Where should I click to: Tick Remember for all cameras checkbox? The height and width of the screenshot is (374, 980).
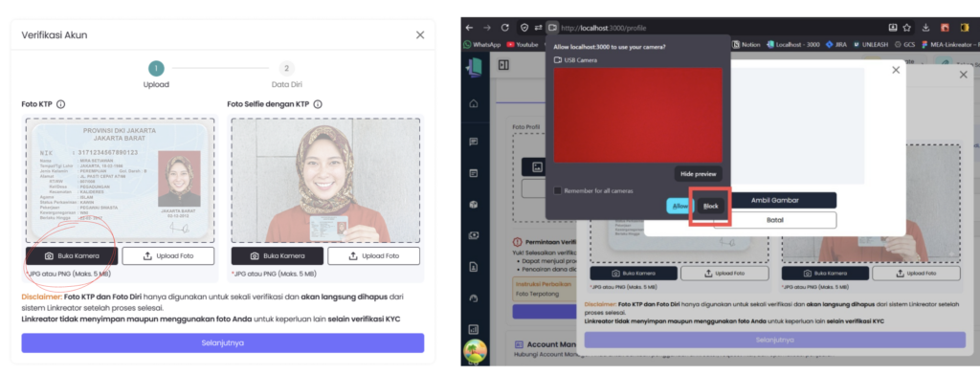point(558,190)
